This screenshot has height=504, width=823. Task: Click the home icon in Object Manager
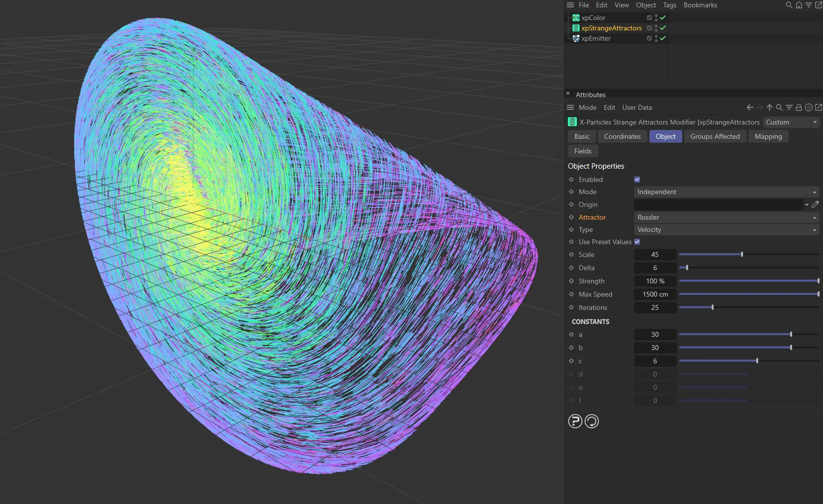[799, 5]
